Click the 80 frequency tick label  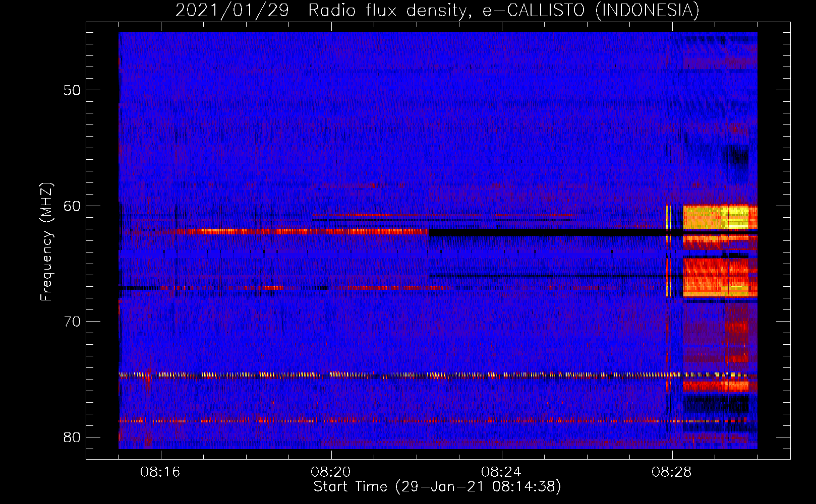tap(72, 437)
